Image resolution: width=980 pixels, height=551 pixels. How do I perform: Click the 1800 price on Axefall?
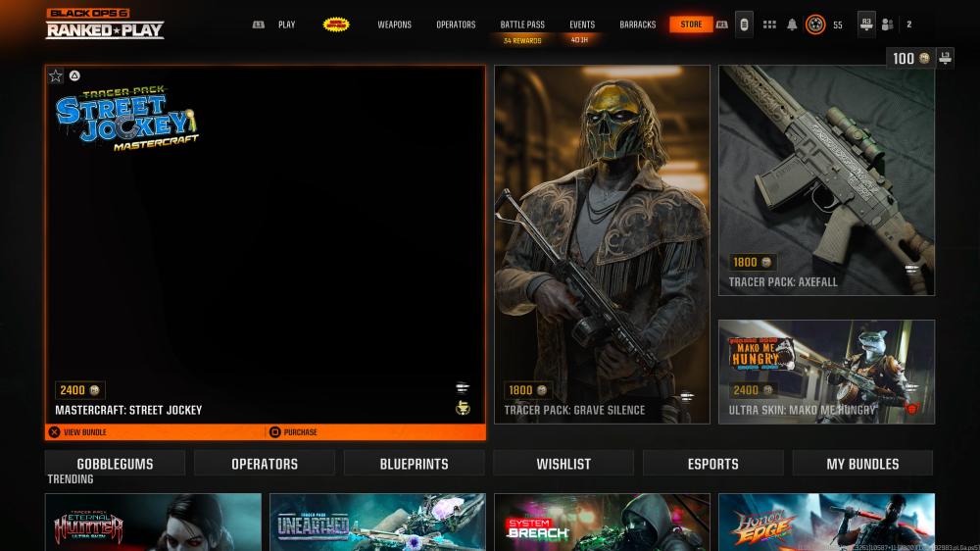pos(753,262)
